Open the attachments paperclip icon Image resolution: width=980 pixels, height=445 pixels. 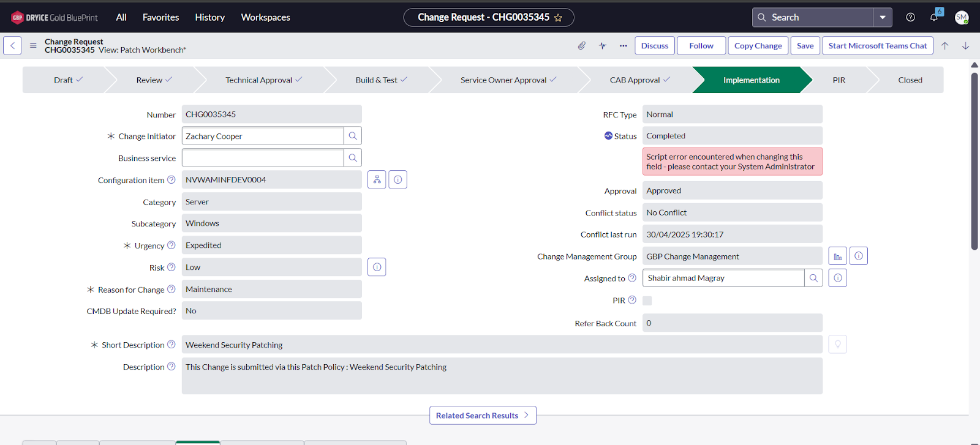click(582, 45)
